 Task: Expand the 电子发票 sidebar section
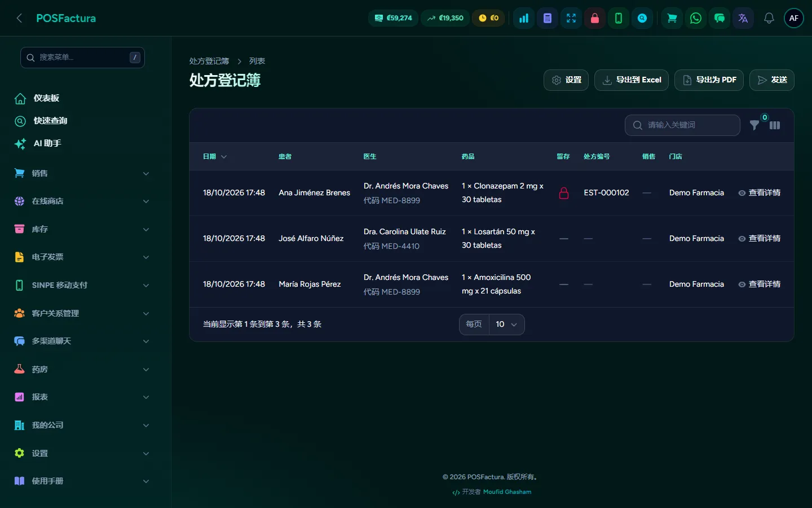82,257
